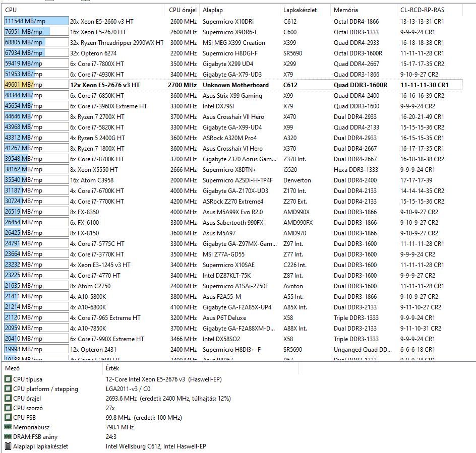Click the Unknown Motherboard cell

coord(235,85)
